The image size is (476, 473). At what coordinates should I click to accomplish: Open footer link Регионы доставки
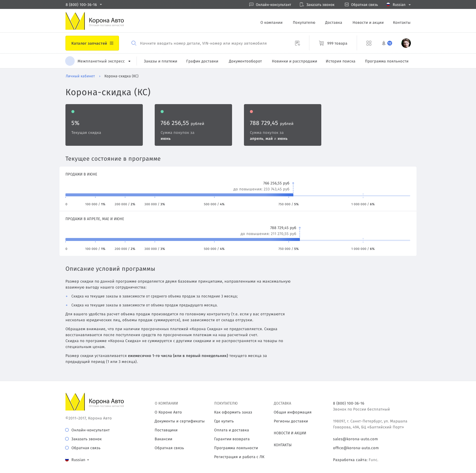point(291,421)
